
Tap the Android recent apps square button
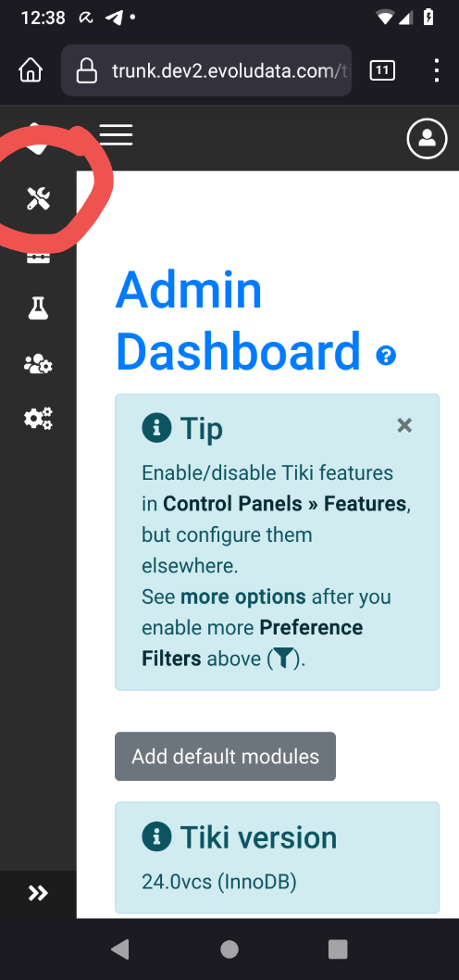[x=338, y=949]
